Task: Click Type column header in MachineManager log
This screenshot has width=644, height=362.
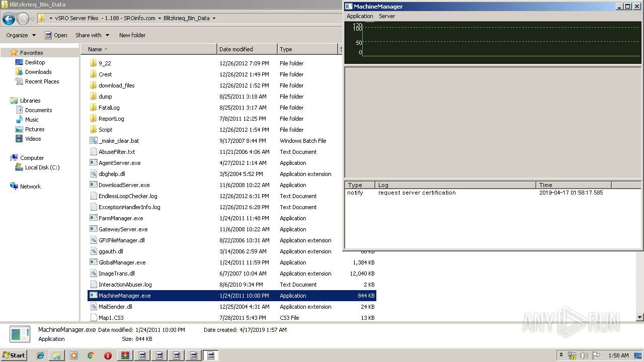Action: pos(360,185)
